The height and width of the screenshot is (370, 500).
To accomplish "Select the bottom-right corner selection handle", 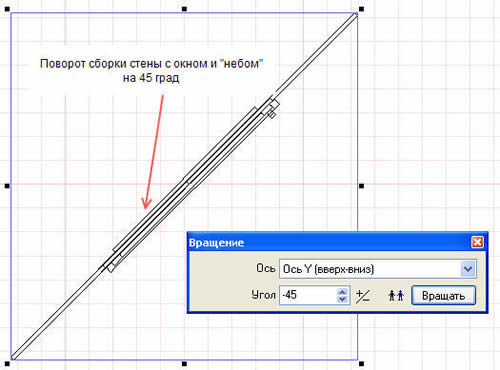I will (362, 364).
